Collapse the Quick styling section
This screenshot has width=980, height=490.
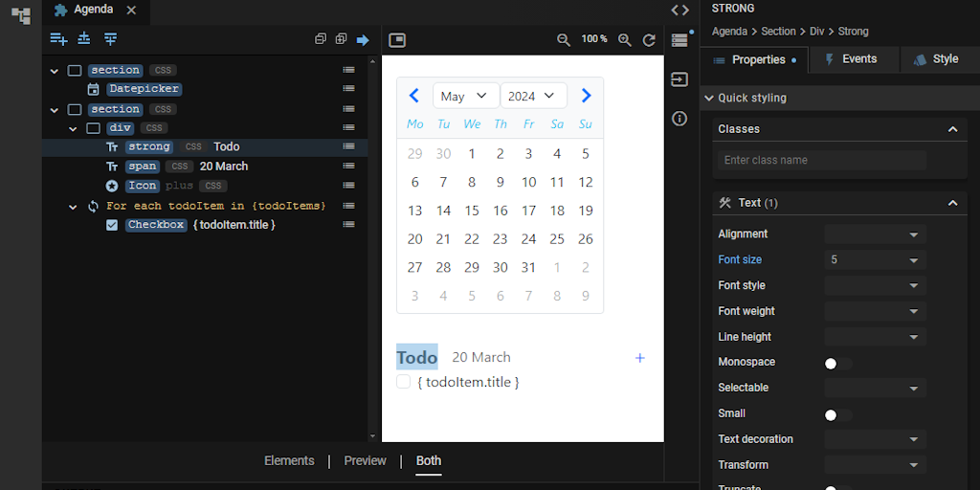click(709, 98)
